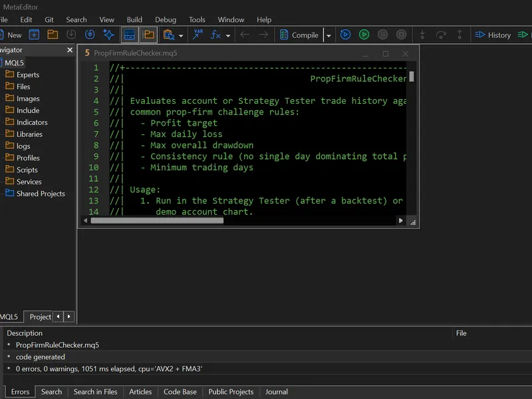532x399 pixels.
Task: Click the editor vertical scrollbar thumb
Action: pos(412,76)
